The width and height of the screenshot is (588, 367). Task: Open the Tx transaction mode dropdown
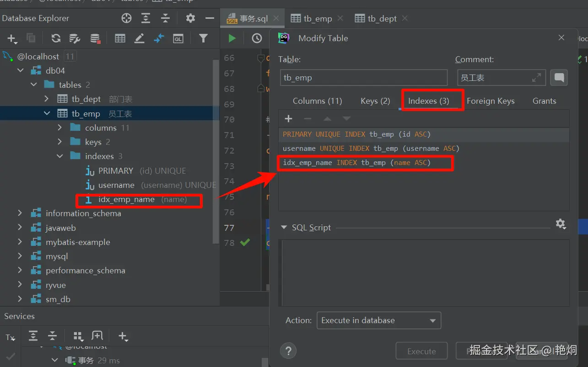pyautogui.click(x=11, y=338)
